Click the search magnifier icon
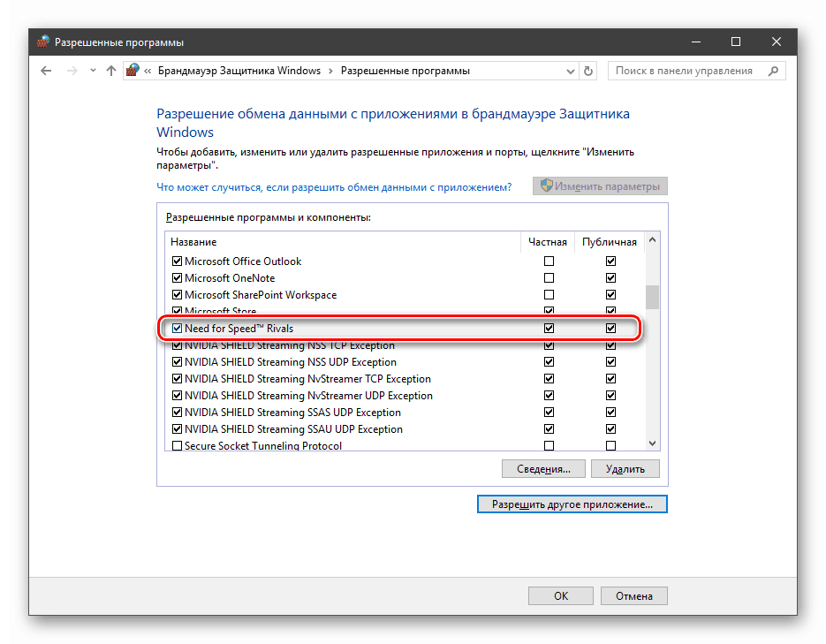The image size is (826, 644). [773, 71]
